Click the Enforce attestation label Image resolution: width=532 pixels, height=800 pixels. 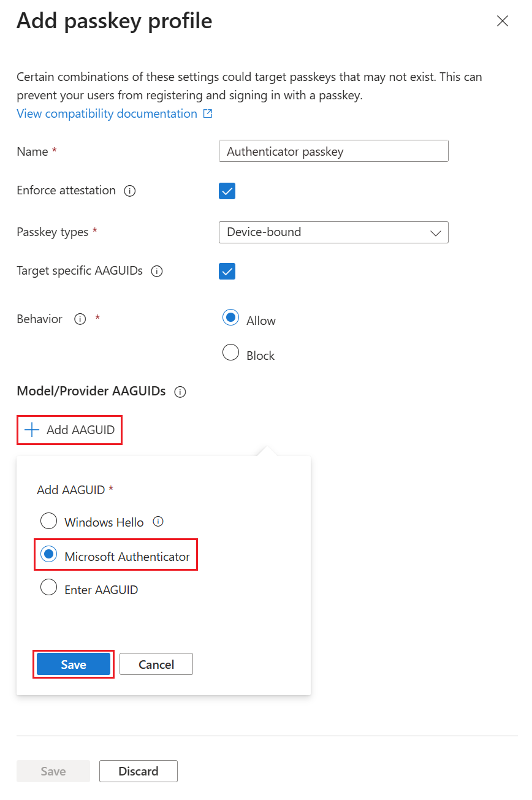click(x=66, y=191)
